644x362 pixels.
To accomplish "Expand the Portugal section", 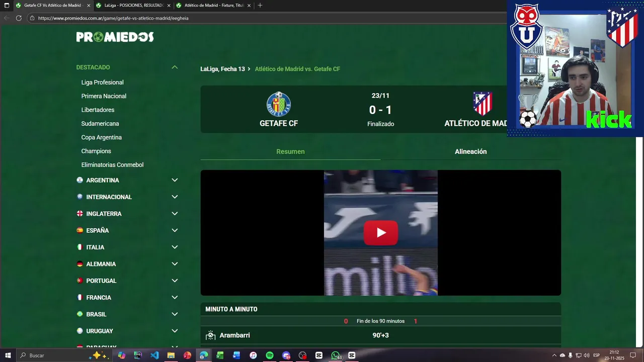I will tap(175, 281).
